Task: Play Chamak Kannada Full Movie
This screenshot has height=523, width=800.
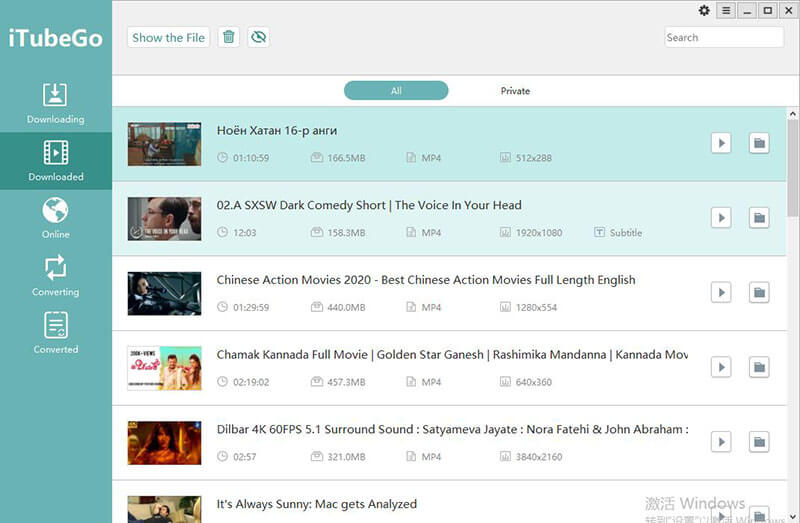Action: (x=721, y=367)
